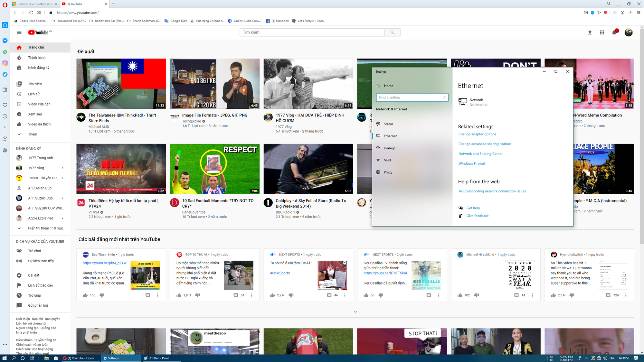Image resolution: width=644 pixels, height=362 pixels.
Task: Select Proxy in Settings window
Action: pyautogui.click(x=412, y=172)
